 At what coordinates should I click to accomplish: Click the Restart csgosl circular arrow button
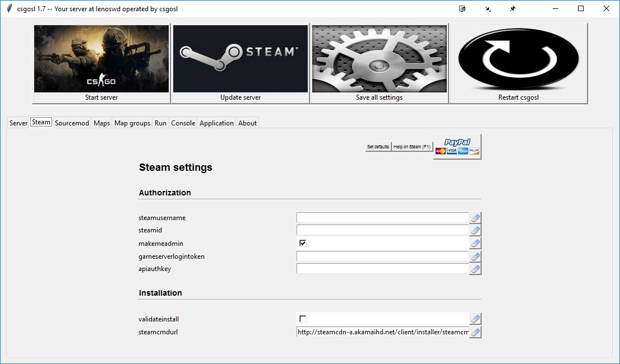pyautogui.click(x=519, y=63)
